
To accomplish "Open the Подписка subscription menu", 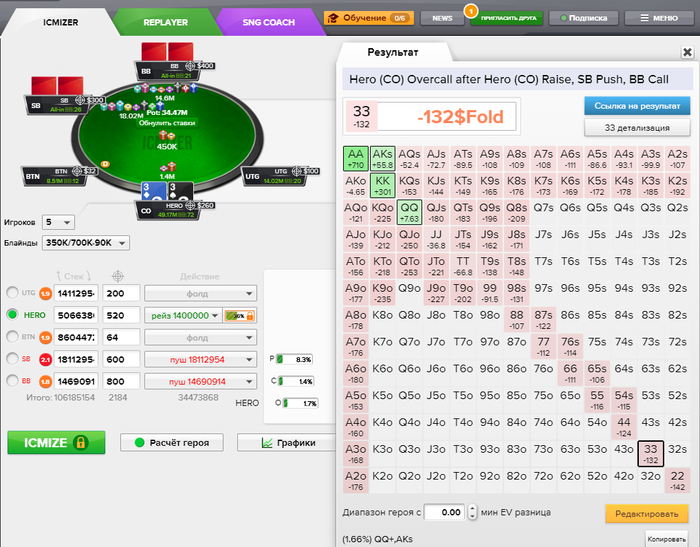I will [x=583, y=18].
